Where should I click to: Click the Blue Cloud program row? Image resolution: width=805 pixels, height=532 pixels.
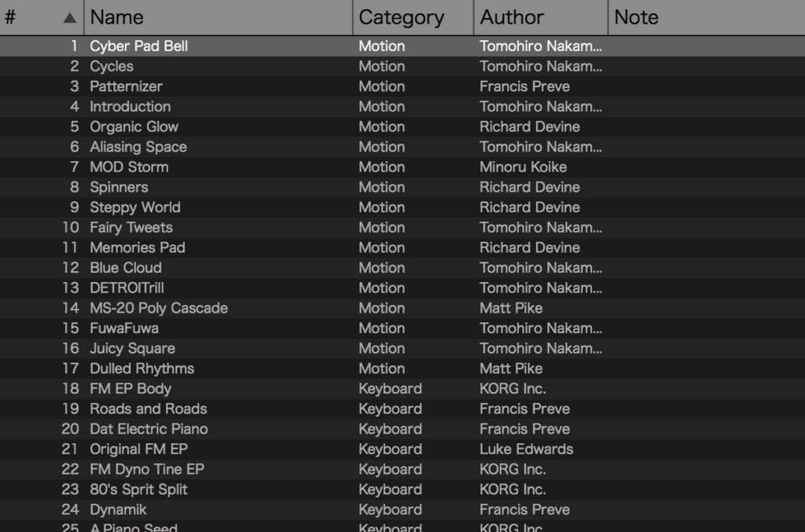[126, 268]
